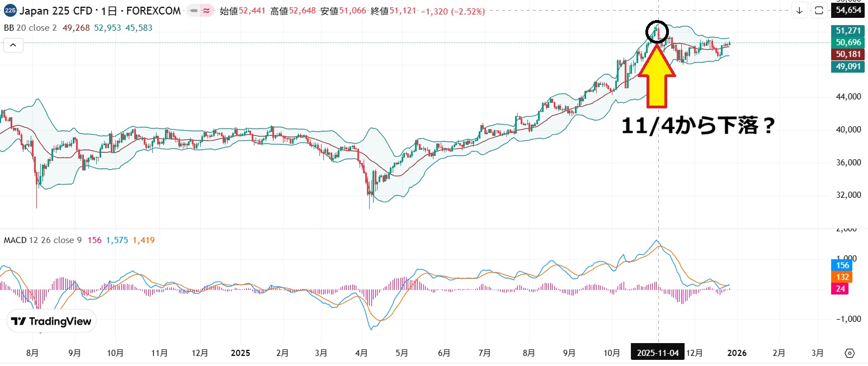The height and width of the screenshot is (366, 868).
Task: Click the 2025-11-04 date label on time axis
Action: [658, 353]
